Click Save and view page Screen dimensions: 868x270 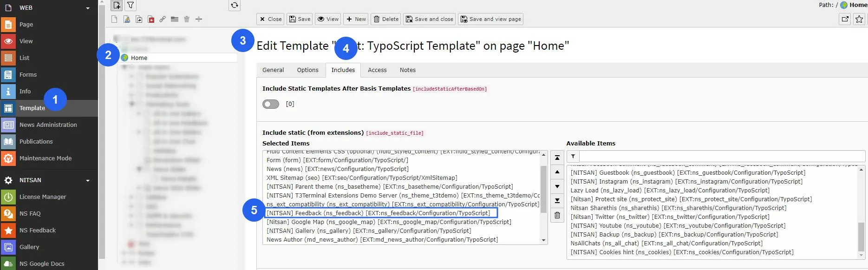pos(491,19)
